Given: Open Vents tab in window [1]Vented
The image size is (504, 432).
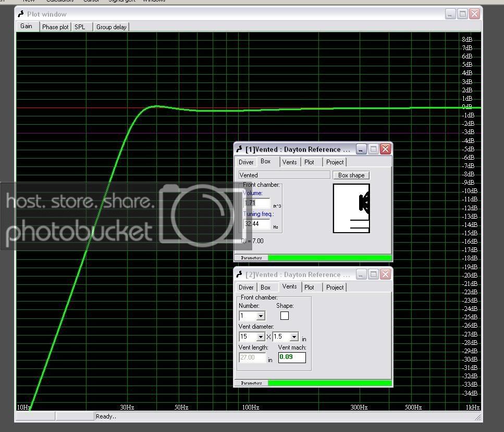Looking at the screenshot, I should 290,162.
